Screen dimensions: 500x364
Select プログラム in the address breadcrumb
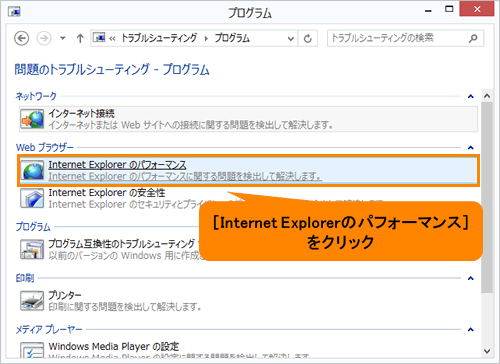click(x=232, y=38)
